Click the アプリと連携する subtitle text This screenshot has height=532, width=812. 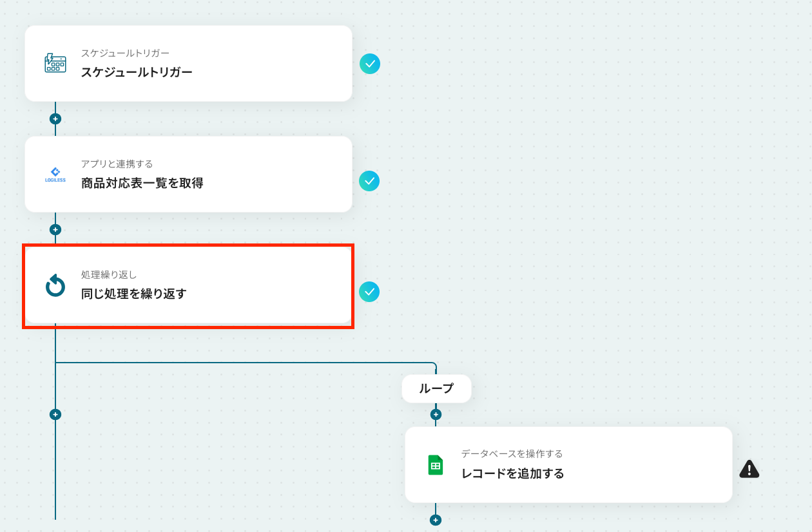click(117, 164)
